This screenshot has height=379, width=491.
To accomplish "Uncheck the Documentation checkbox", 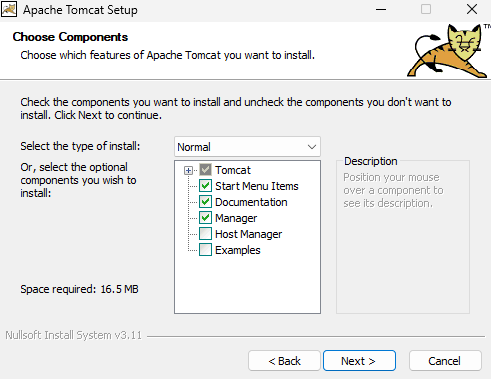I will tap(205, 202).
